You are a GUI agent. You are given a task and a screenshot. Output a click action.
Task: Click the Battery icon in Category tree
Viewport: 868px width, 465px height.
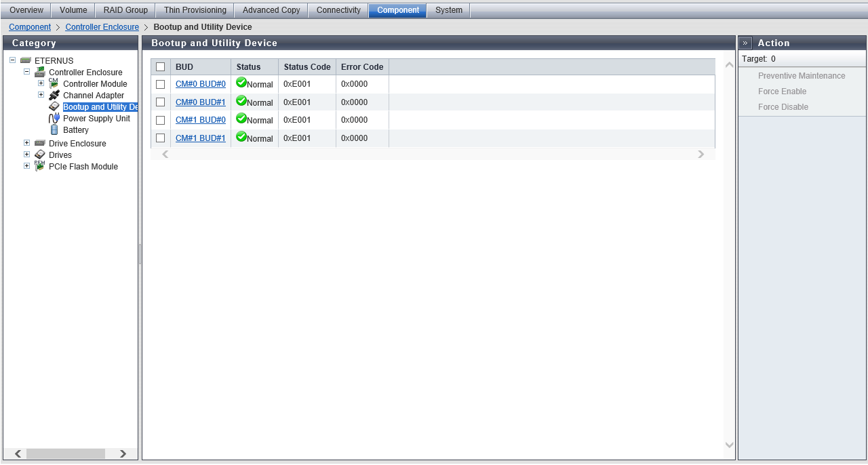54,129
